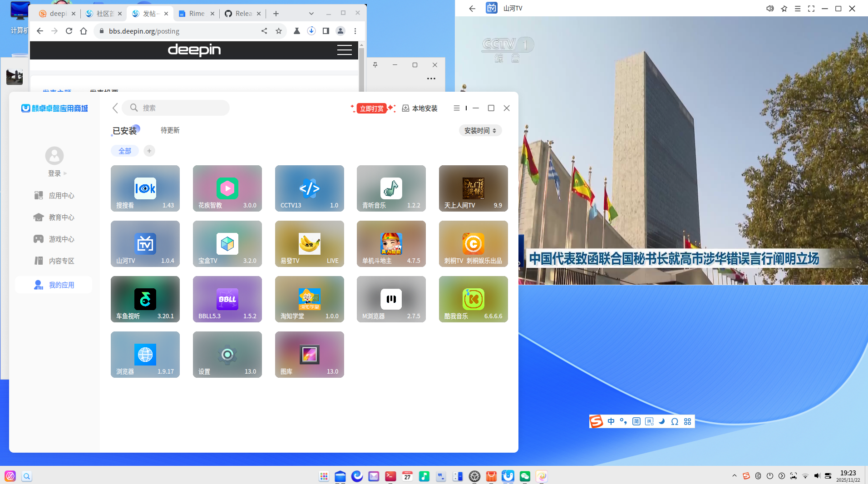The width and height of the screenshot is (868, 484).
Task: Click the 立即打赏 button
Action: (x=372, y=109)
